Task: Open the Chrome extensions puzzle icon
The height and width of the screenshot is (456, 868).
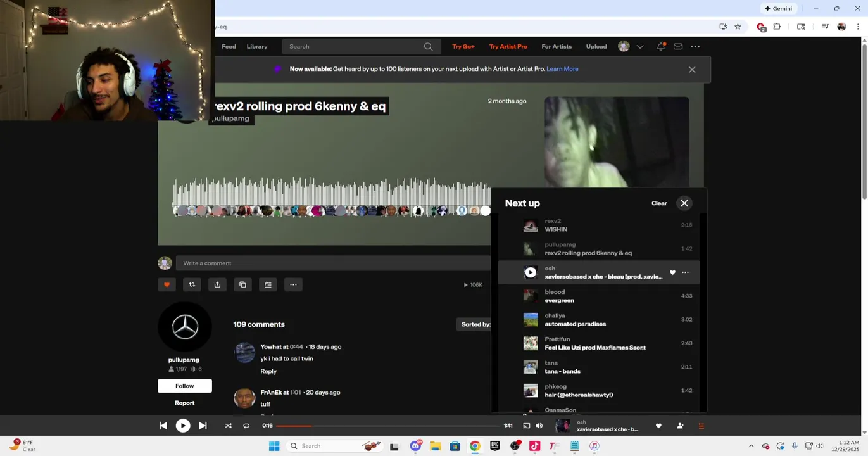Action: (777, 27)
